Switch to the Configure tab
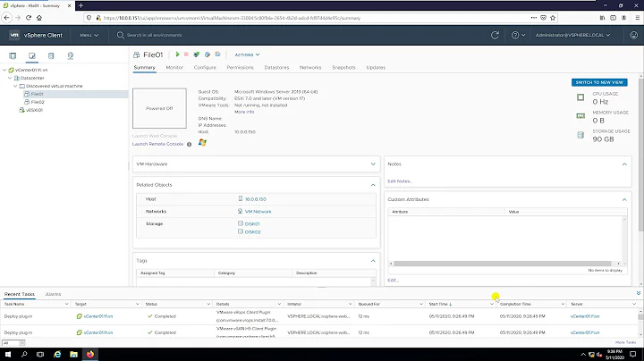The image size is (644, 361). pyautogui.click(x=205, y=67)
